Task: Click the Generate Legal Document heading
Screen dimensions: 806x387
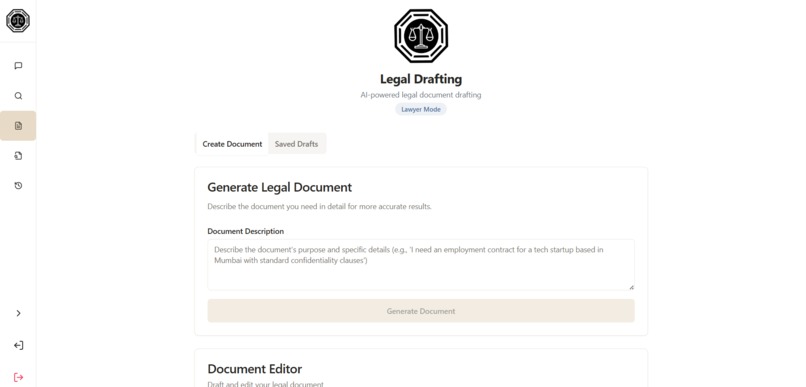Action: 280,187
